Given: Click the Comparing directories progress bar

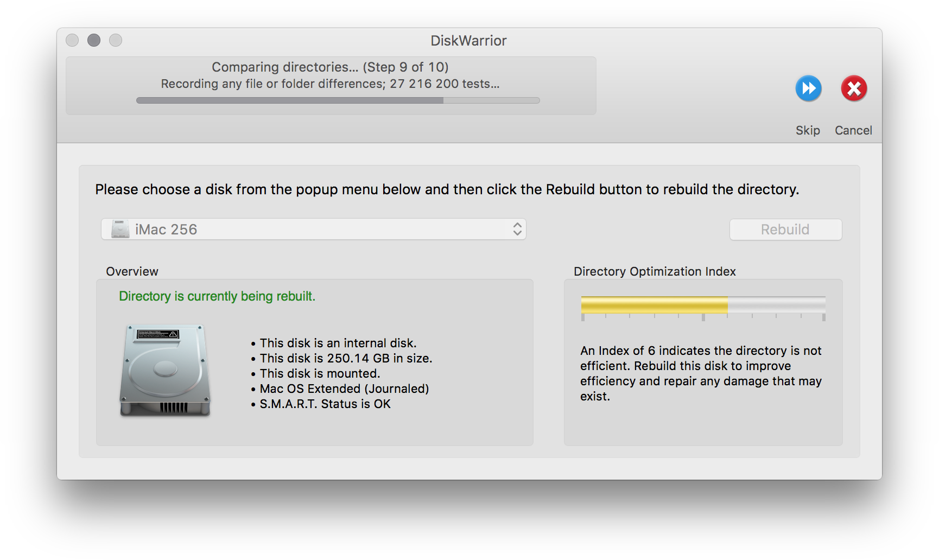Looking at the screenshot, I should [x=338, y=100].
